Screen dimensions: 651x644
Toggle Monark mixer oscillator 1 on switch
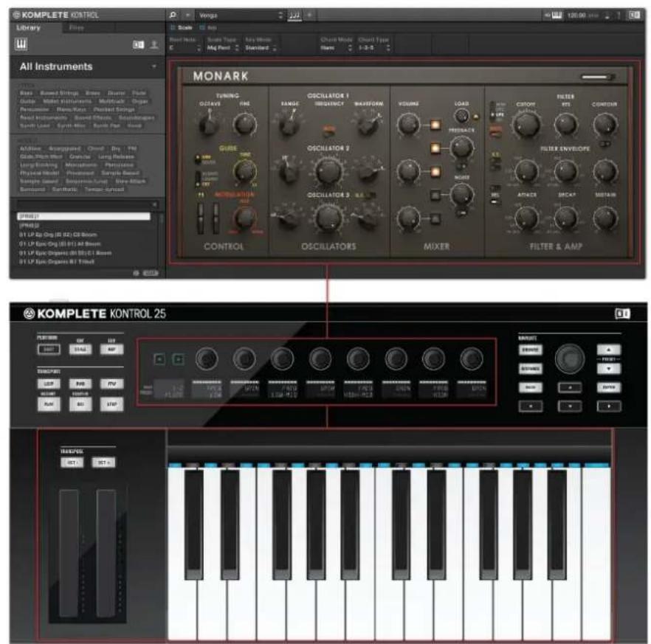click(x=435, y=125)
